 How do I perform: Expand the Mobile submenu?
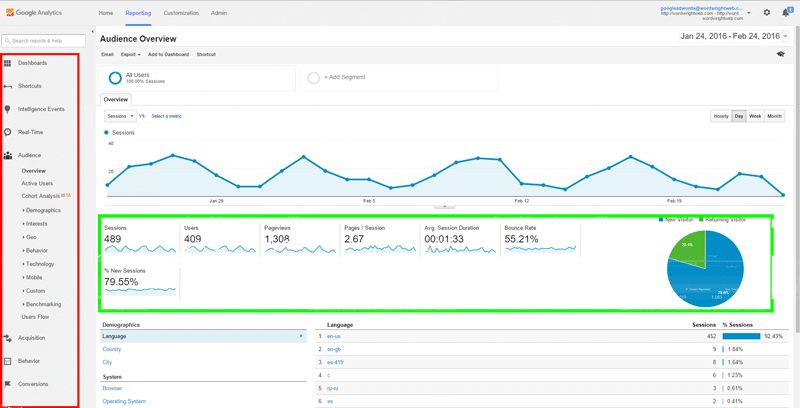click(x=33, y=277)
